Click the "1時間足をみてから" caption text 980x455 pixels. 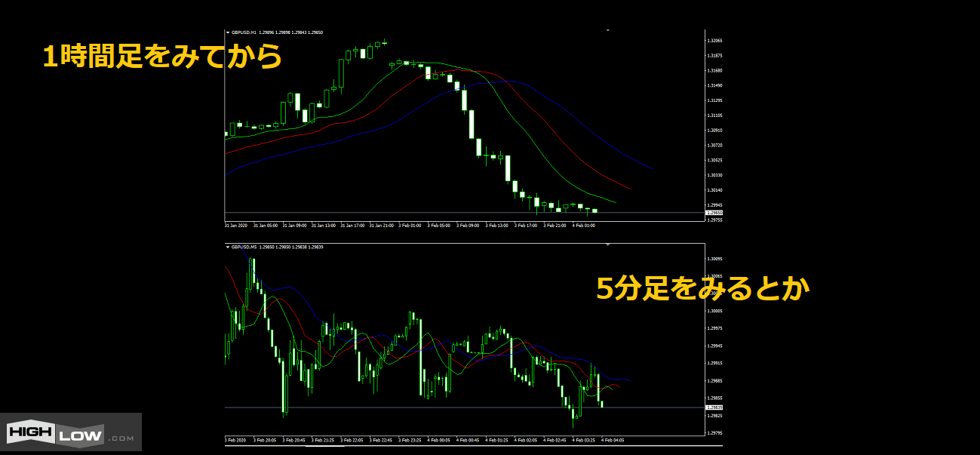tap(161, 57)
